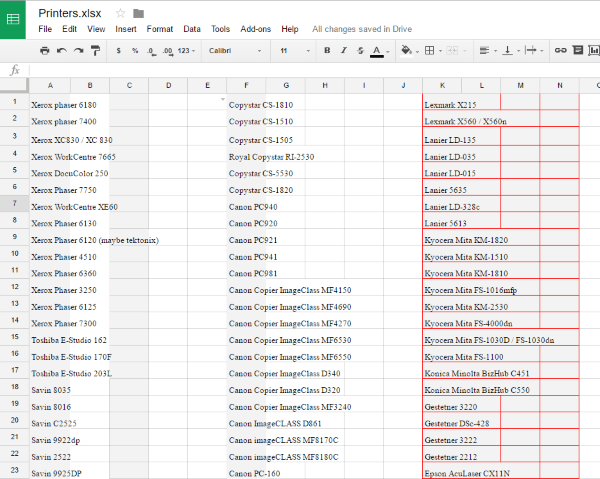Open the Insert menu
Image resolution: width=600 pixels, height=479 pixels.
126,29
